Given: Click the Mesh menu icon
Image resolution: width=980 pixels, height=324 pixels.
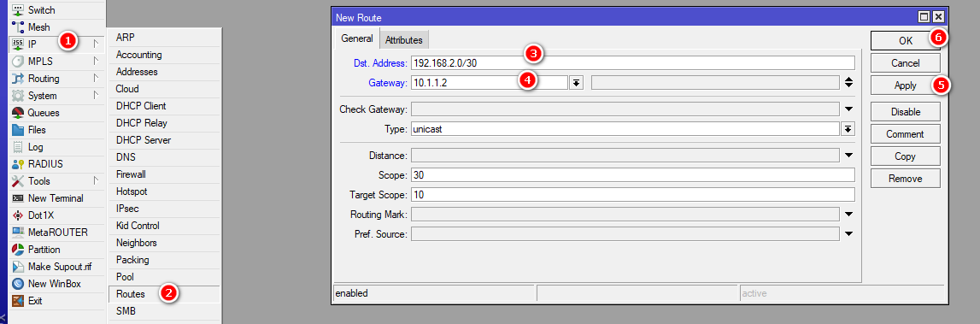Looking at the screenshot, I should point(18,27).
